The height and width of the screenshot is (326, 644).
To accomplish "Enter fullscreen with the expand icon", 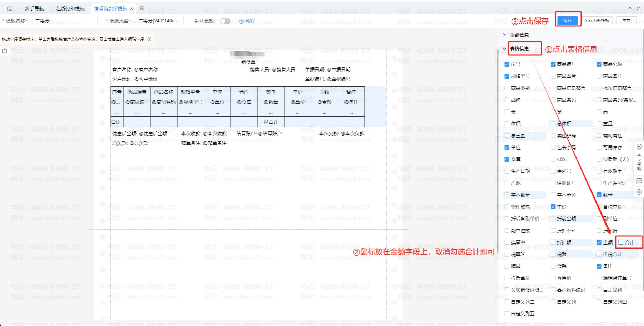I will [639, 9].
